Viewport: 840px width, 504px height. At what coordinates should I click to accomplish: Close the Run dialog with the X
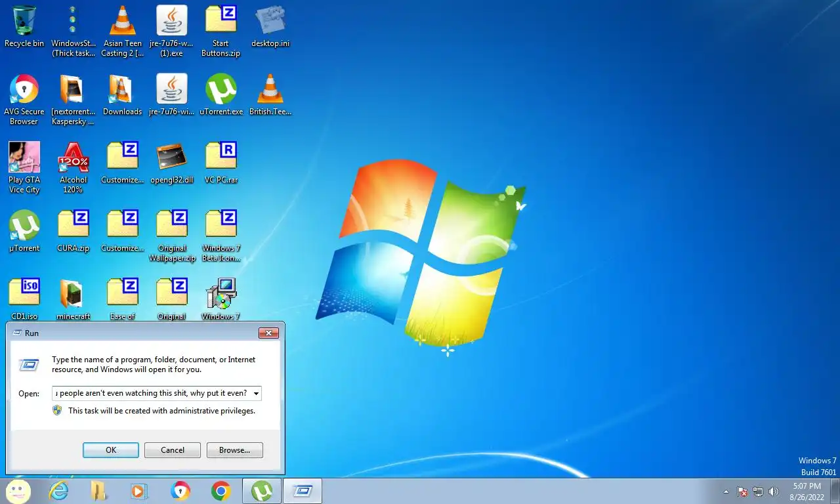pyautogui.click(x=268, y=333)
